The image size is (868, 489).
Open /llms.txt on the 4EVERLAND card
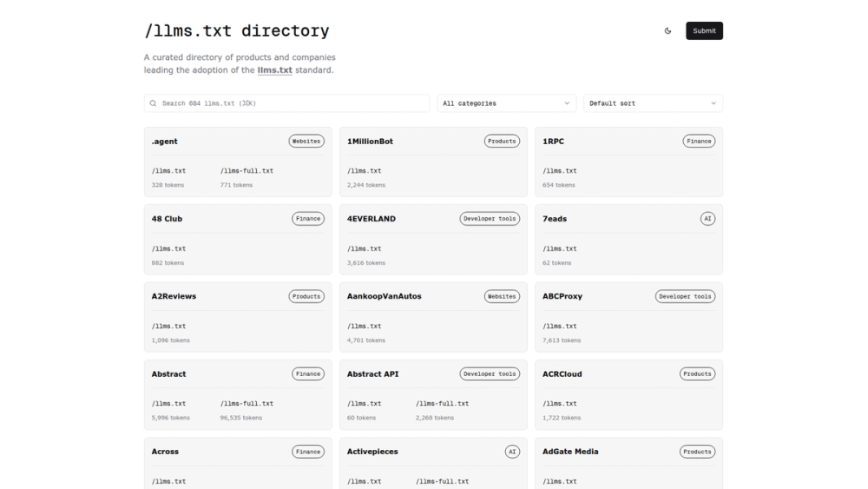(x=365, y=248)
